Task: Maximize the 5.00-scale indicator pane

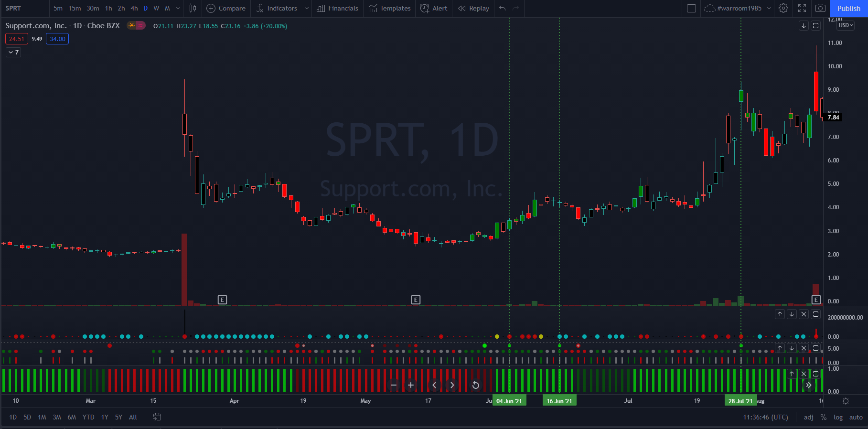Action: [816, 348]
